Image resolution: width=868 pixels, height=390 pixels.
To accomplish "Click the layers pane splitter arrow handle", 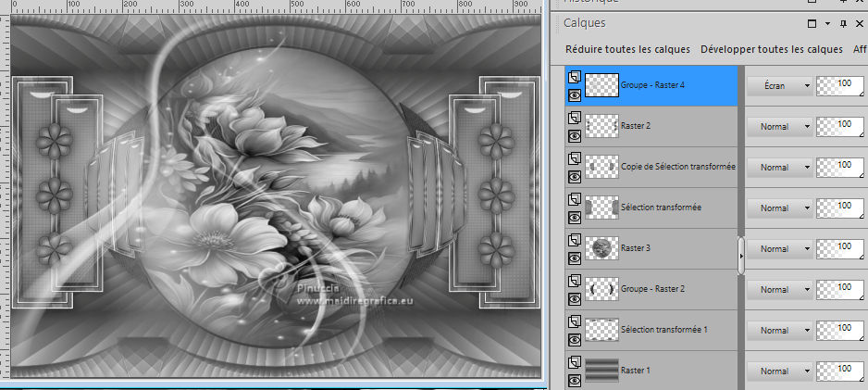I will (x=741, y=256).
